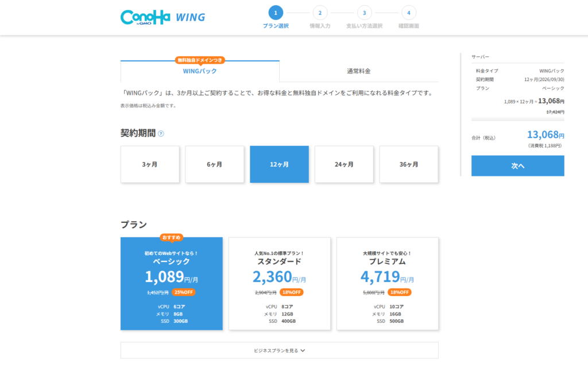
Task: Pick the プレミアム plan card
Action: point(387,284)
